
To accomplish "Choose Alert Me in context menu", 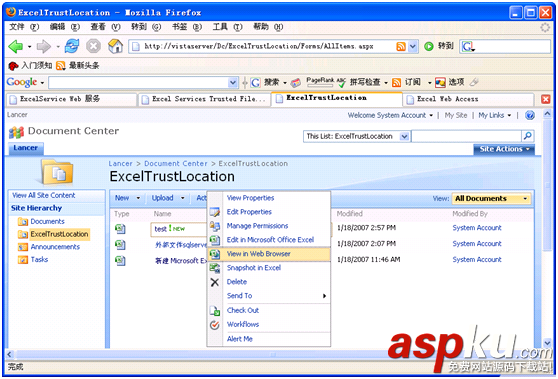I will click(x=269, y=339).
